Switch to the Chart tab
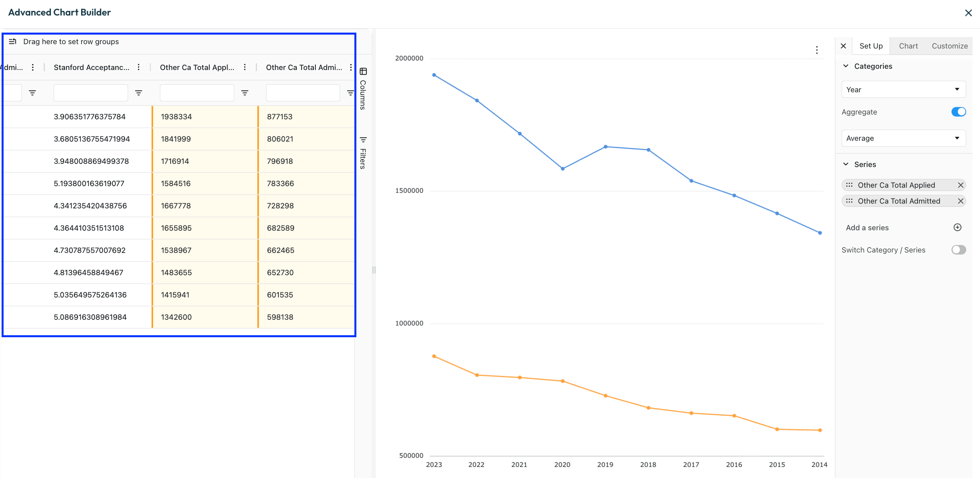Image resolution: width=980 pixels, height=478 pixels. pos(908,46)
